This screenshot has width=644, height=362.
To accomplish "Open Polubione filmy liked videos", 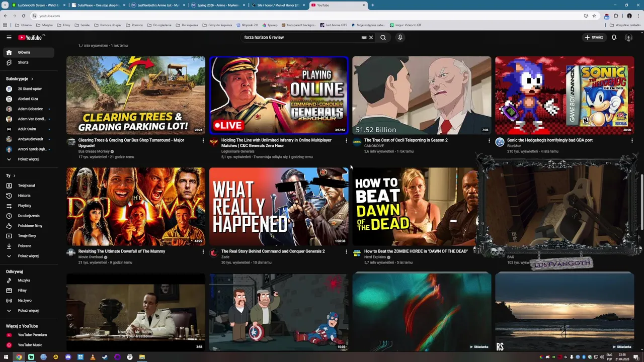I will [28, 226].
